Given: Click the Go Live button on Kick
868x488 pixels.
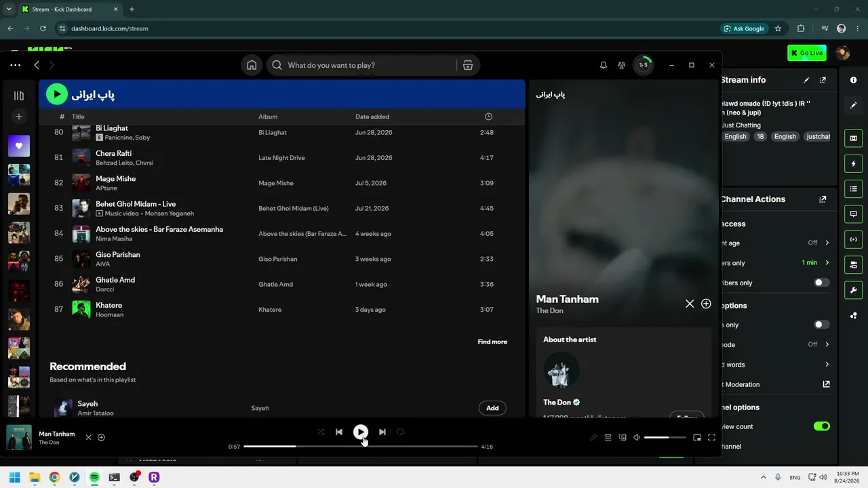Looking at the screenshot, I should (x=807, y=53).
